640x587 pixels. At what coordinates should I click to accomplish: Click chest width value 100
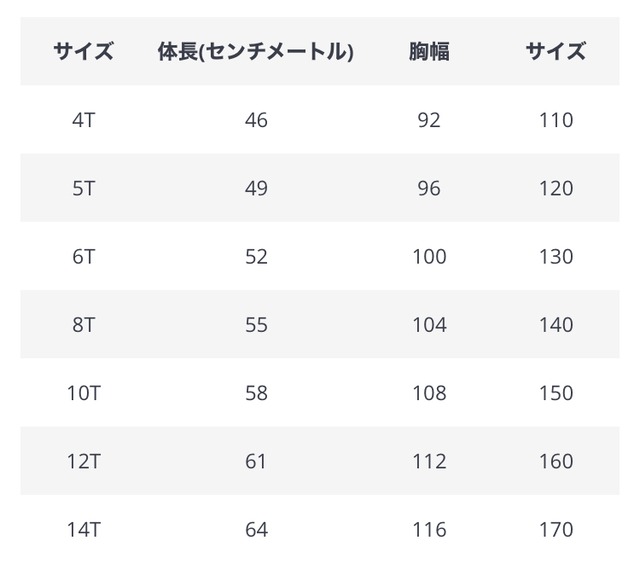click(429, 257)
